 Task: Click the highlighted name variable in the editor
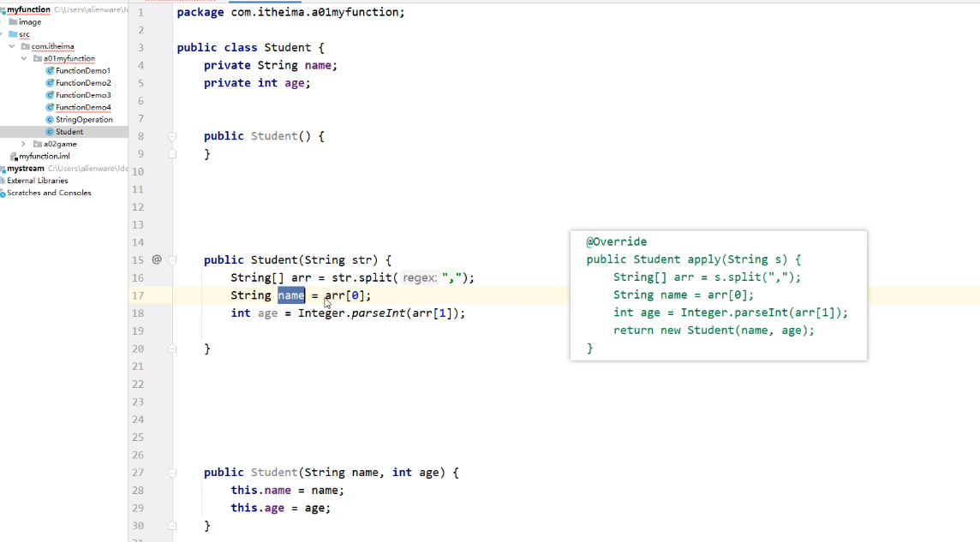pyautogui.click(x=290, y=295)
